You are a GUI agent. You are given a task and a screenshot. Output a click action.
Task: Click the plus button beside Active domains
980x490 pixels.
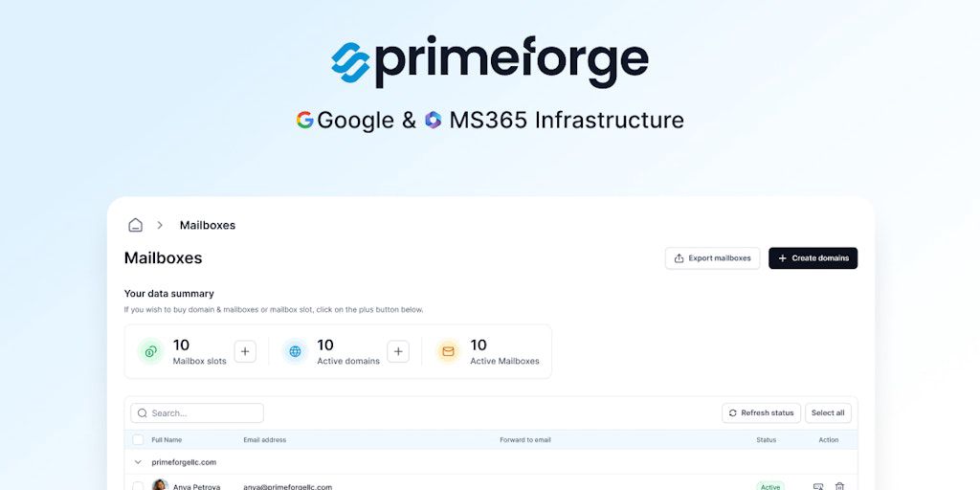point(398,351)
